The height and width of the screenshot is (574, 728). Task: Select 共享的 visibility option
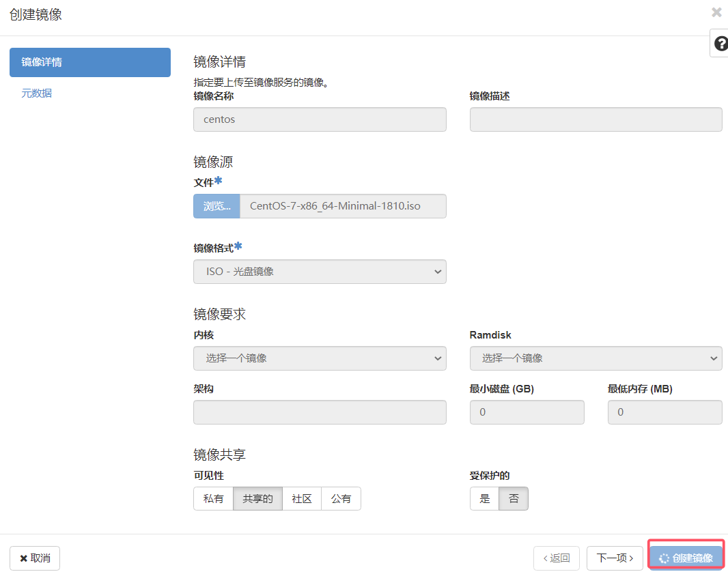[257, 498]
